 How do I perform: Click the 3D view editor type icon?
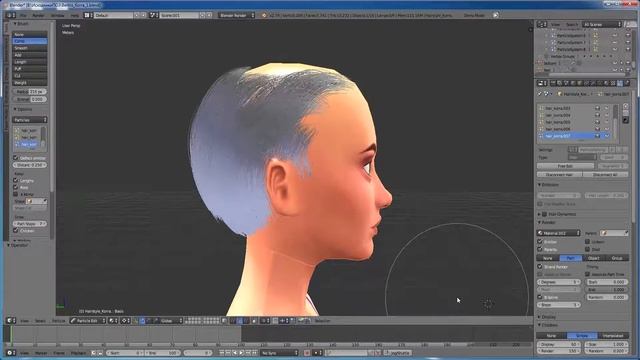(x=10, y=321)
